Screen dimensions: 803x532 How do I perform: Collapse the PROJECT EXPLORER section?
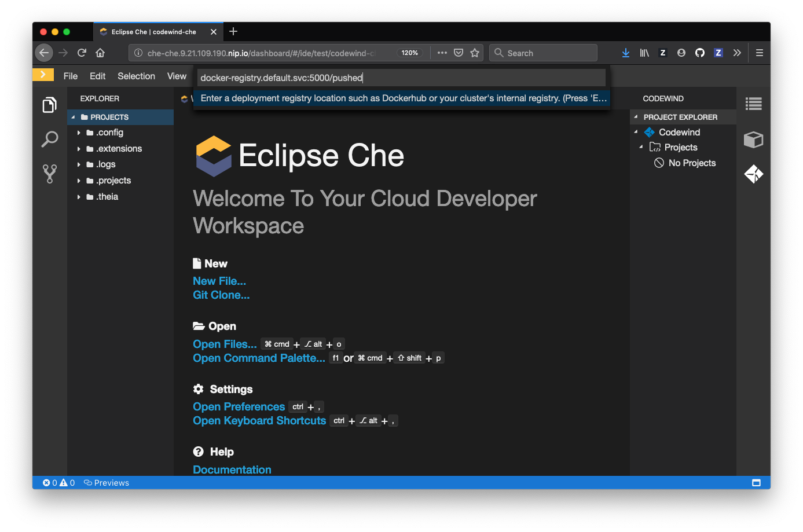coord(636,117)
